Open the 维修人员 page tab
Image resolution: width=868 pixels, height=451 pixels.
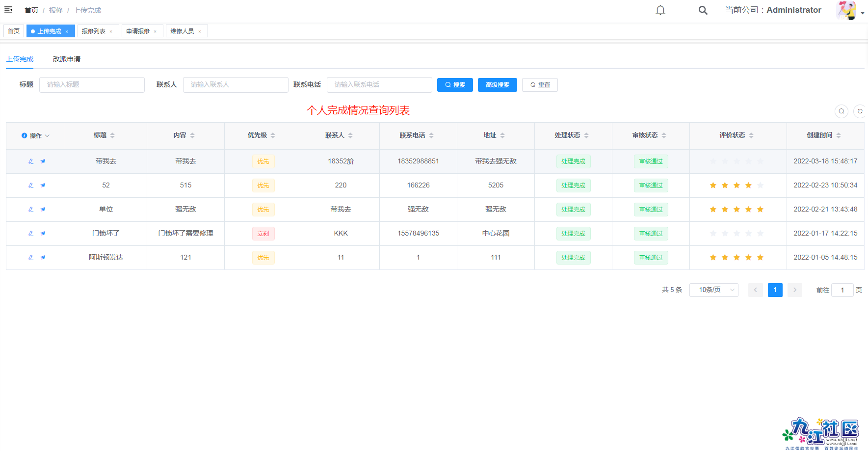pos(182,31)
